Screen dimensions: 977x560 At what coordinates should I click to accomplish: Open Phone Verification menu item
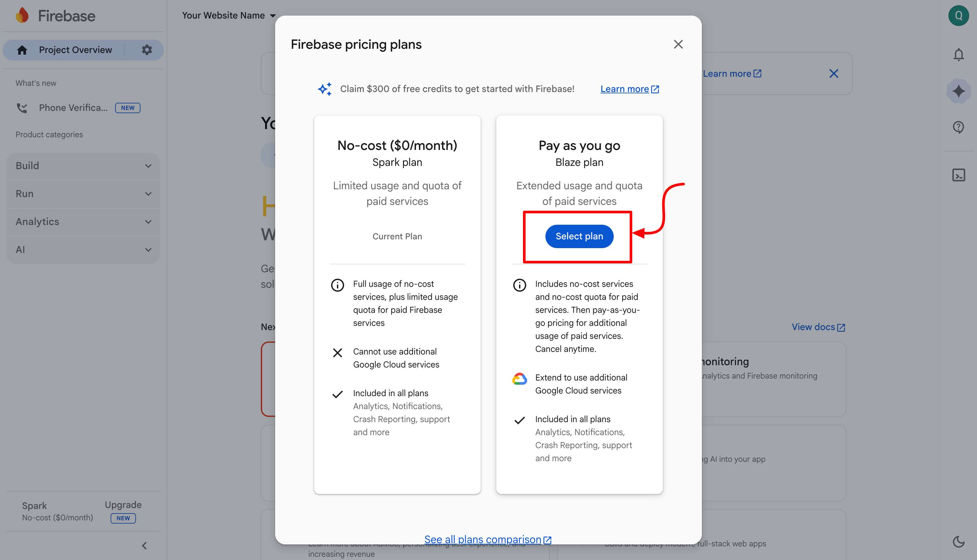[73, 108]
